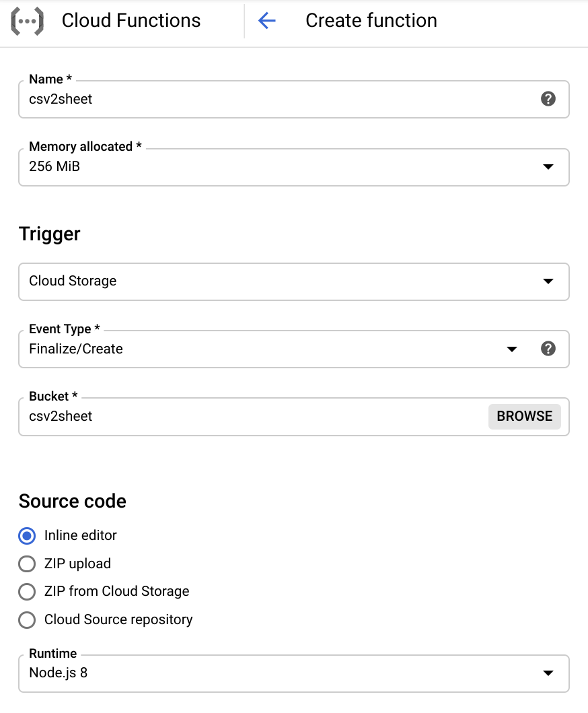Open help for the Name field

pos(548,99)
